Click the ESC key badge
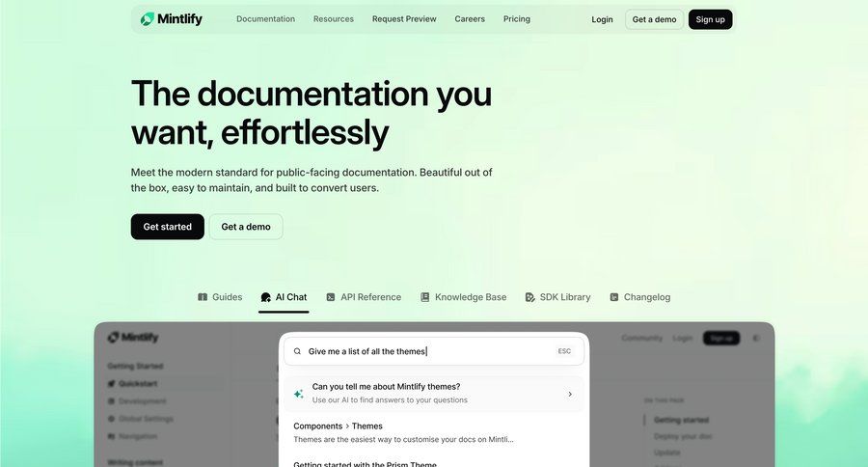The height and width of the screenshot is (467, 868). click(x=564, y=351)
